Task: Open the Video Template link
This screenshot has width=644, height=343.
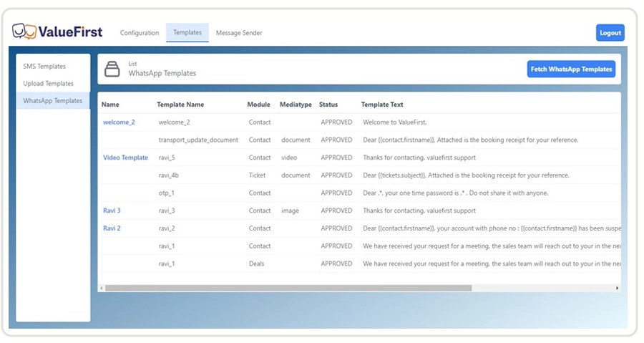Action: tap(125, 158)
